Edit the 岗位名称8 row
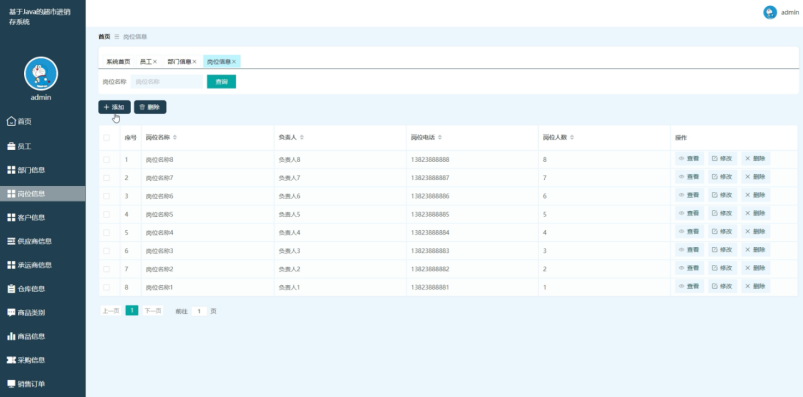Screen dimensions: 803x397 tap(723, 159)
